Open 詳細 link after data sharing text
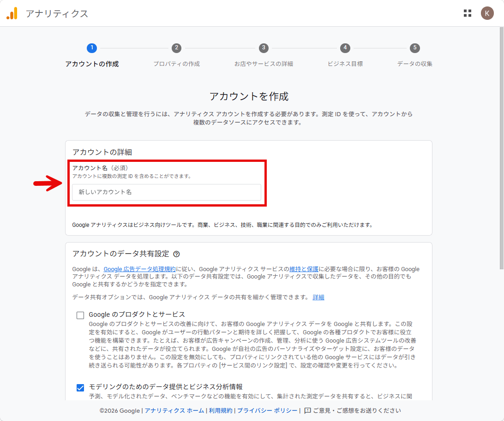Screen dimensions: 504x421 (x=318, y=297)
